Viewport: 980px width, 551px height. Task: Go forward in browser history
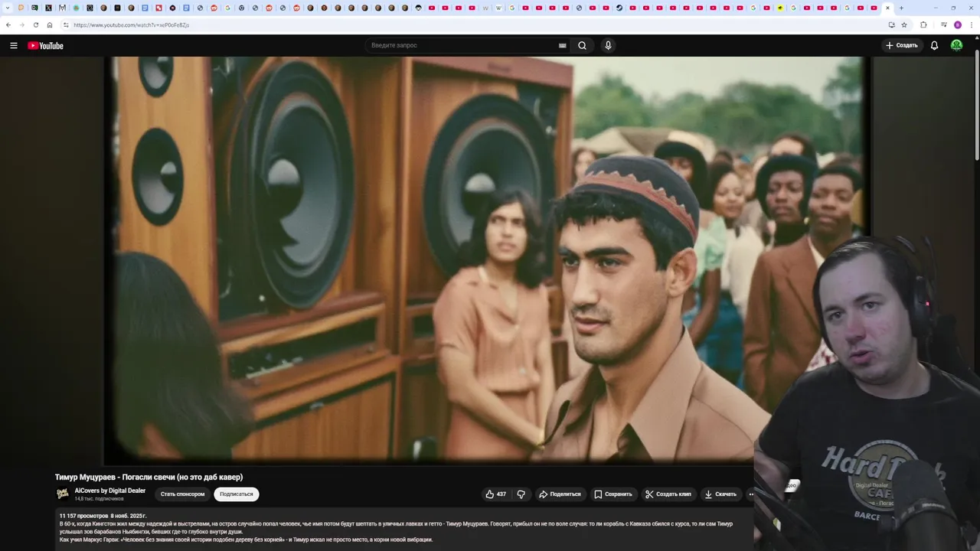pos(21,24)
